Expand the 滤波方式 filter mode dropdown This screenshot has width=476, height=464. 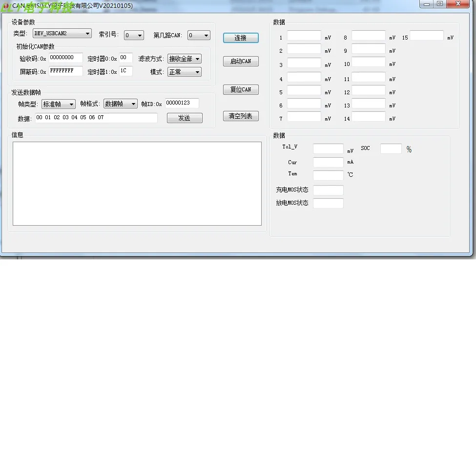pos(184,59)
